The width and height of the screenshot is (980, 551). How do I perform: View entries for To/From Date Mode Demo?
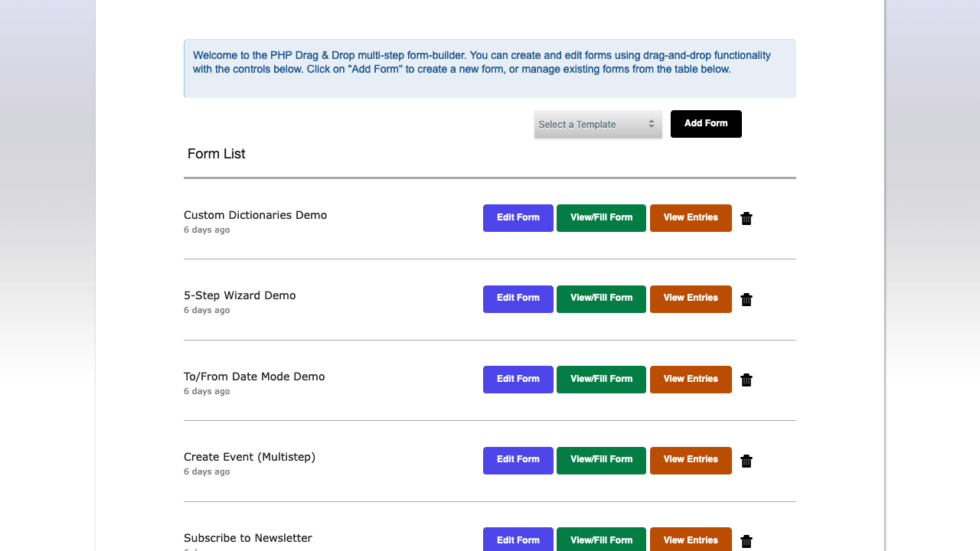coord(691,379)
